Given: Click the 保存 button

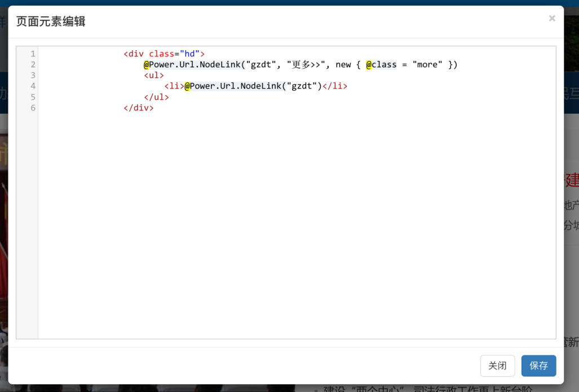Looking at the screenshot, I should (538, 366).
